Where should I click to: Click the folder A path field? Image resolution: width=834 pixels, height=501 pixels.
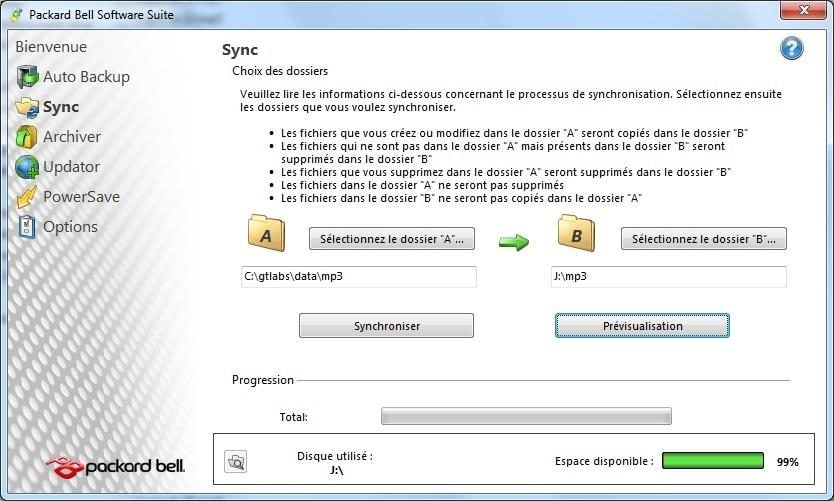(358, 277)
